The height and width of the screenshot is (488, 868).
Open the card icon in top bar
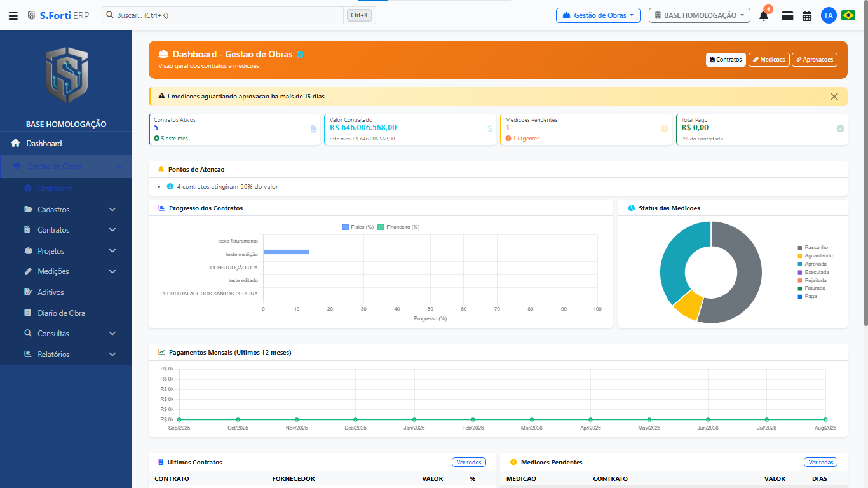pyautogui.click(x=787, y=16)
